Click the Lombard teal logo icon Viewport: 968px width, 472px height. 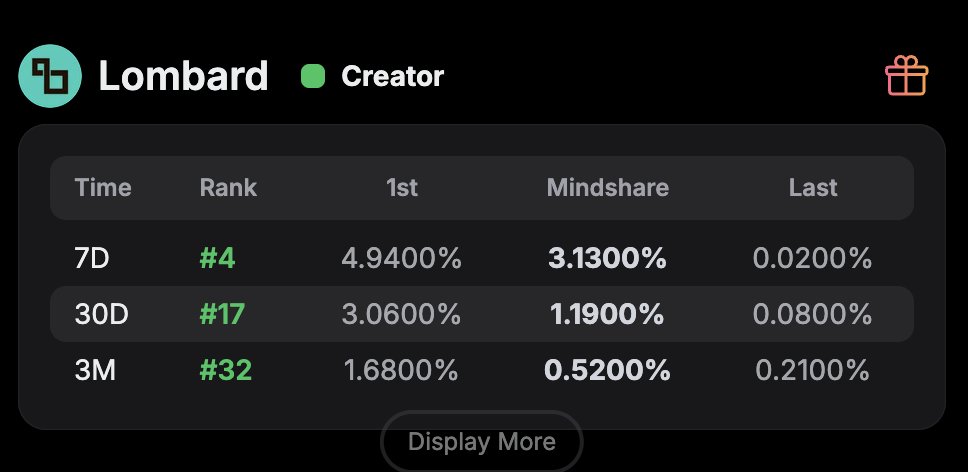(x=50, y=76)
